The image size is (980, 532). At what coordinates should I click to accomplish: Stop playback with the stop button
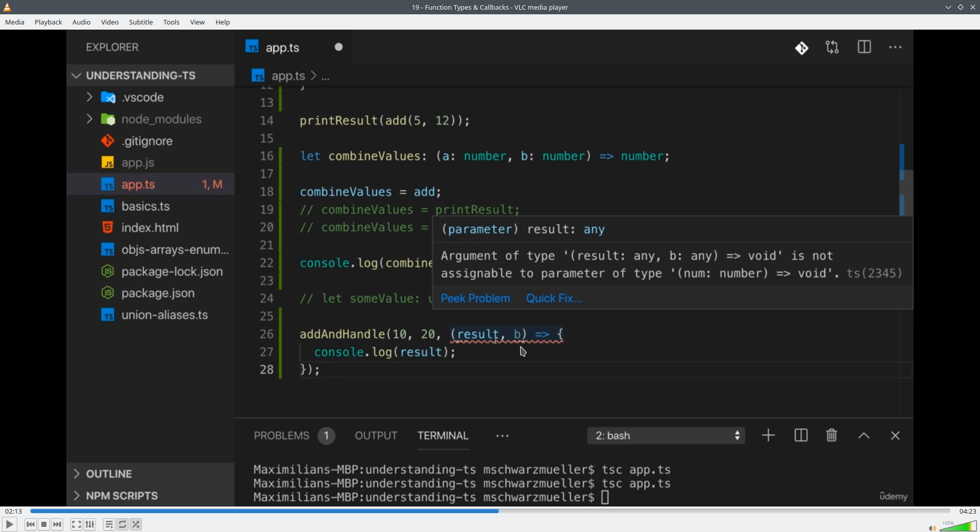44,524
